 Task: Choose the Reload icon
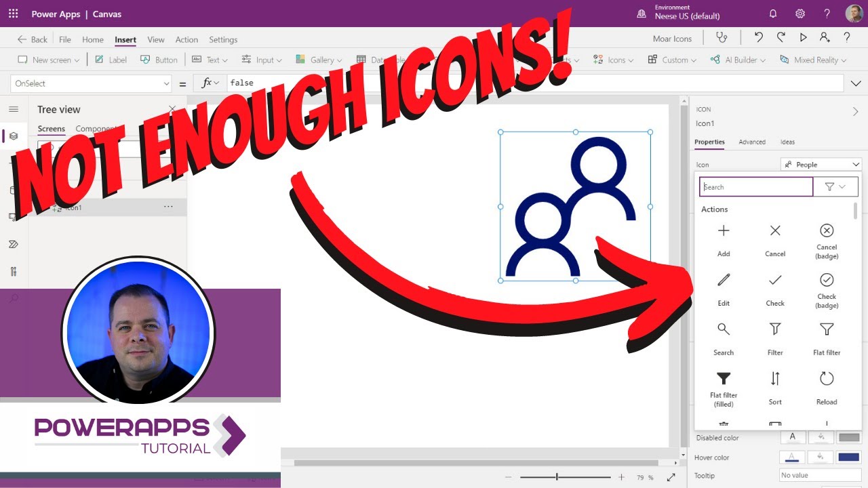coord(827,388)
